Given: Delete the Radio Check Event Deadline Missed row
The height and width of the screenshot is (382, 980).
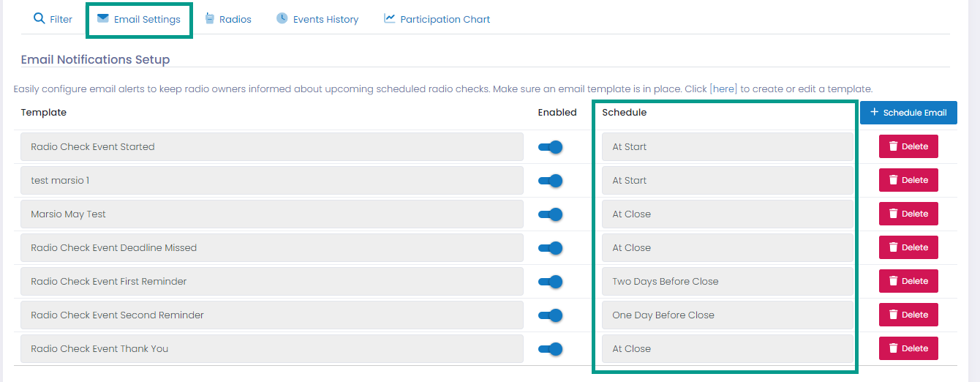Looking at the screenshot, I should point(908,247).
